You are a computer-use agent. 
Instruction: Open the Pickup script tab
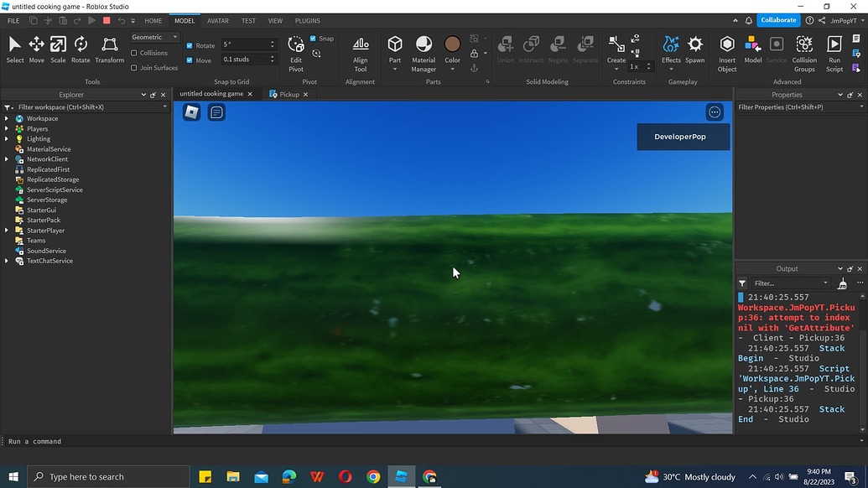point(291,94)
